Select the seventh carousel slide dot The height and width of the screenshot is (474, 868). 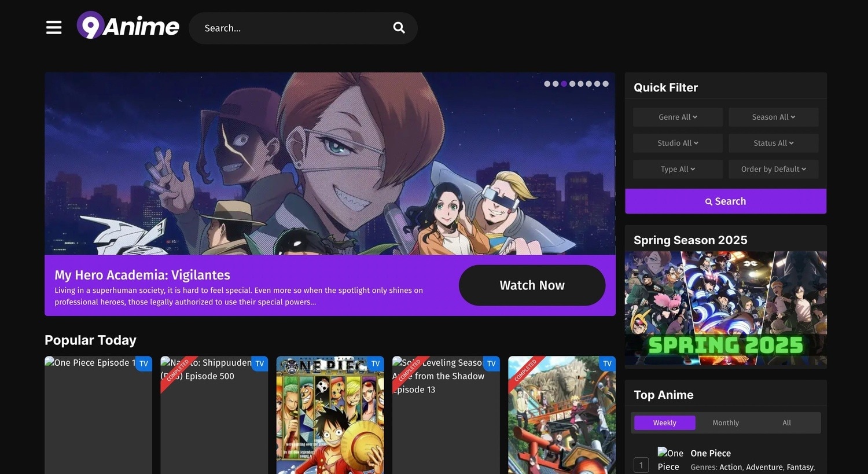(x=597, y=84)
